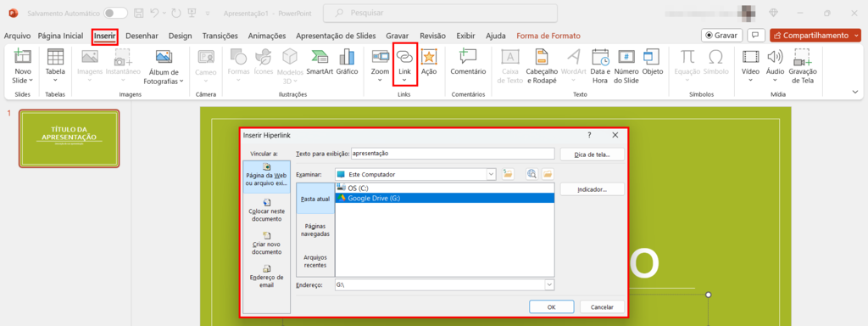The width and height of the screenshot is (868, 326).
Task: Select Páginas navegadas button
Action: pos(315,230)
